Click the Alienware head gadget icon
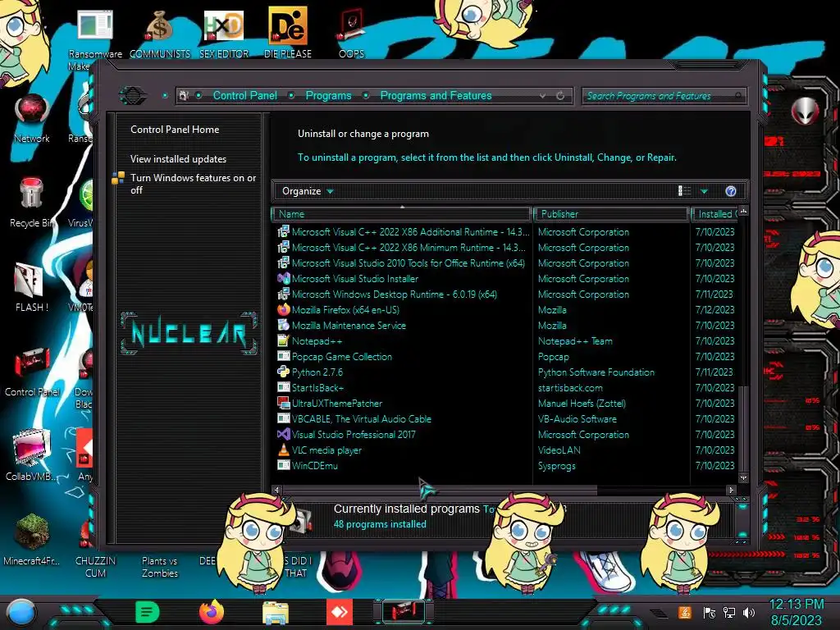This screenshot has height=630, width=840. tap(805, 112)
